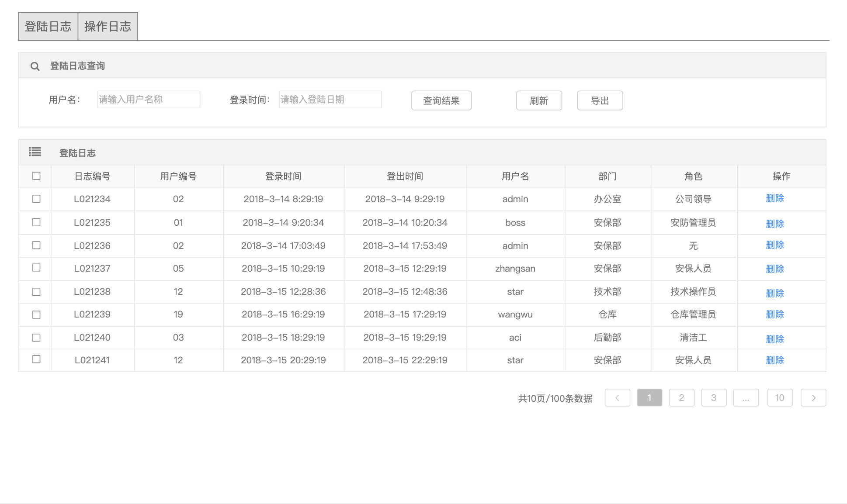This screenshot has width=847, height=504.
Task: Switch to the 操作日志 tab
Action: coord(108,27)
